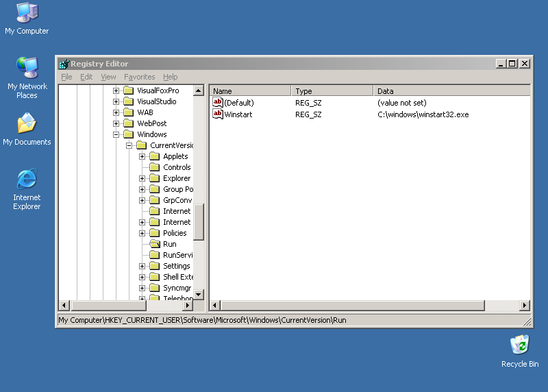Click the values pane scroll left arrow

(x=215, y=305)
